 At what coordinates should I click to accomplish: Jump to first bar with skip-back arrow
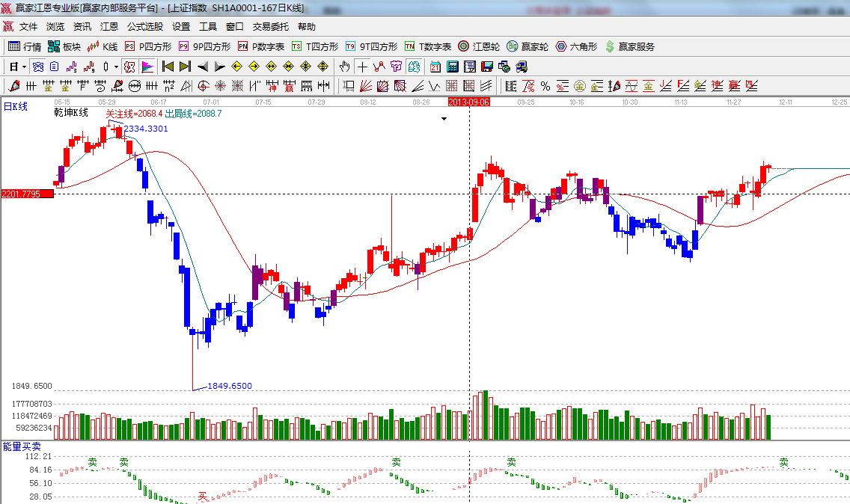point(168,67)
